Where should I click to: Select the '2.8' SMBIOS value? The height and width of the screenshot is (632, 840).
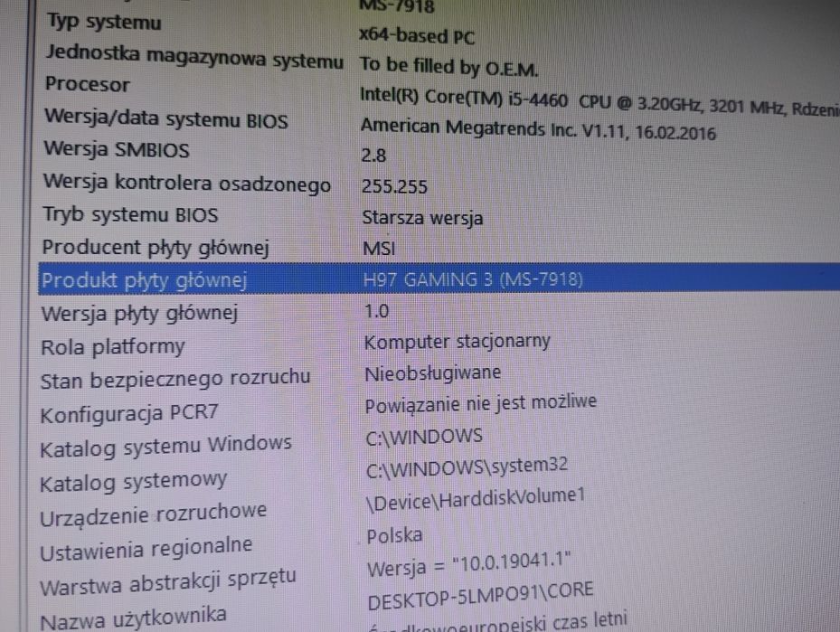click(x=373, y=156)
